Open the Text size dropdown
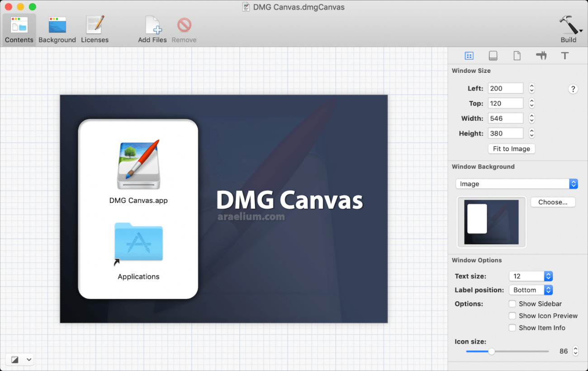Viewport: 588px width, 371px height. coord(531,276)
